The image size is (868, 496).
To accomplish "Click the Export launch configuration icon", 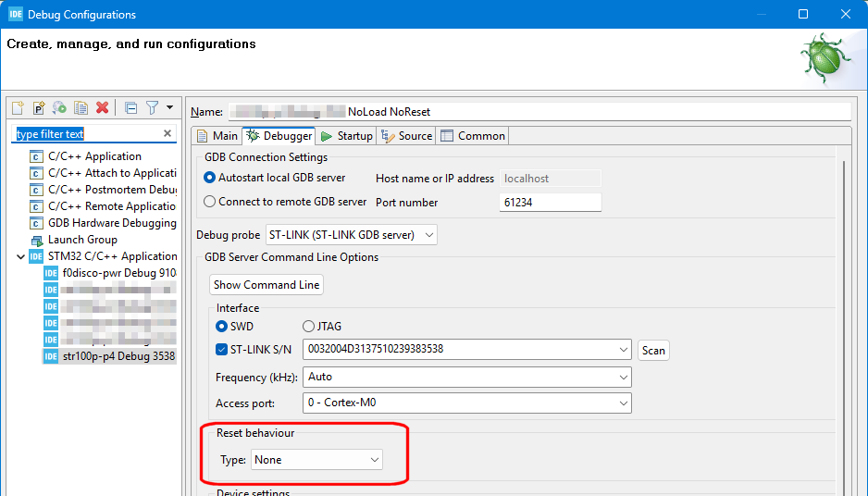I will (x=60, y=108).
